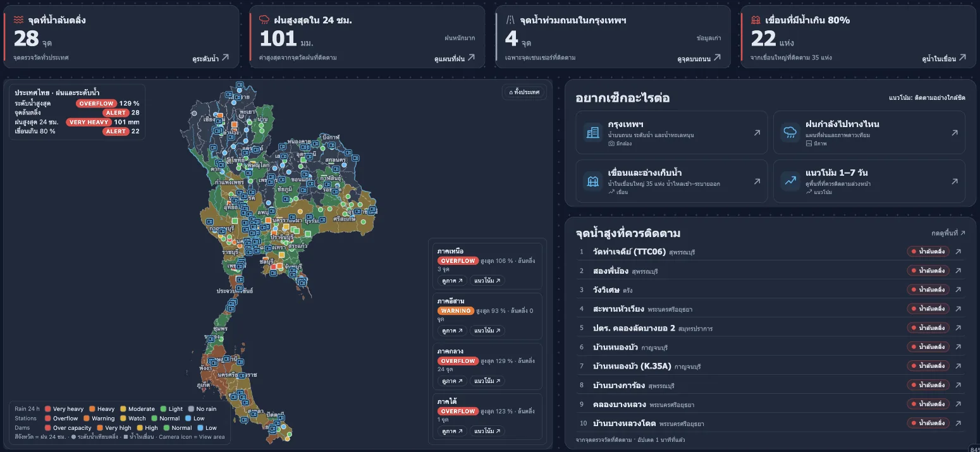Click แนวโน้ม button under ภาคใต้
The height and width of the screenshot is (452, 980).
click(x=487, y=431)
